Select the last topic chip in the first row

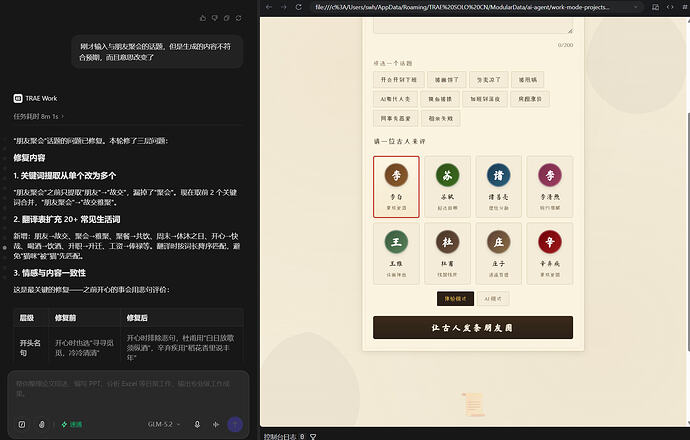click(x=528, y=80)
